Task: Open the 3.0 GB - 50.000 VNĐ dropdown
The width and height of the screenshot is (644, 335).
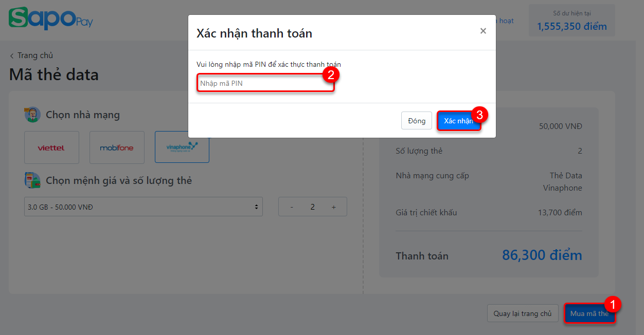Action: tap(144, 207)
